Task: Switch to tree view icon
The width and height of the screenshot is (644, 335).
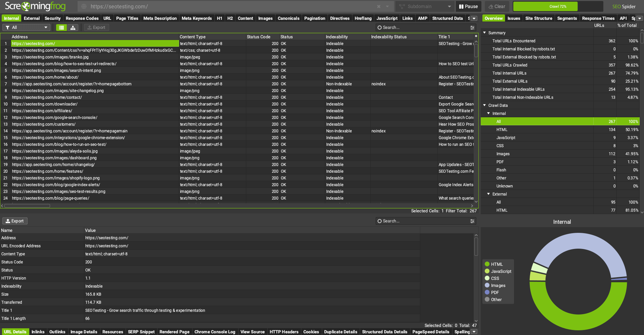Action: [73, 28]
